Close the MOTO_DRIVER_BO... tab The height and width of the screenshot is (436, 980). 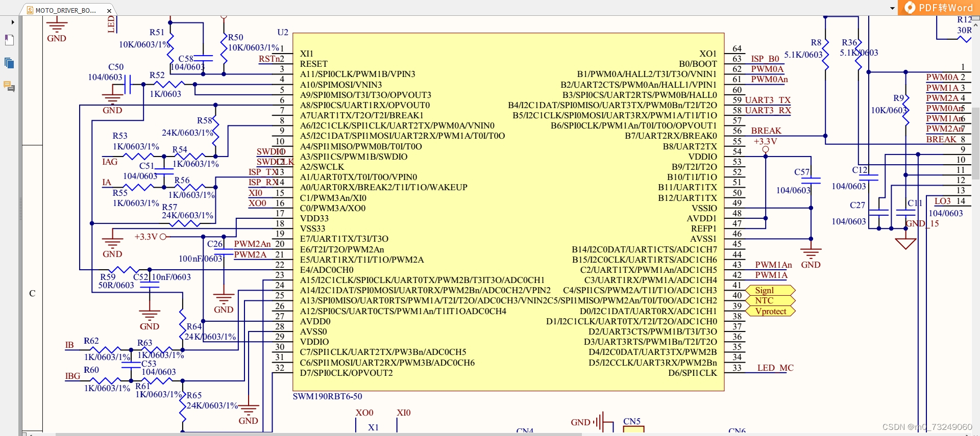tap(109, 11)
